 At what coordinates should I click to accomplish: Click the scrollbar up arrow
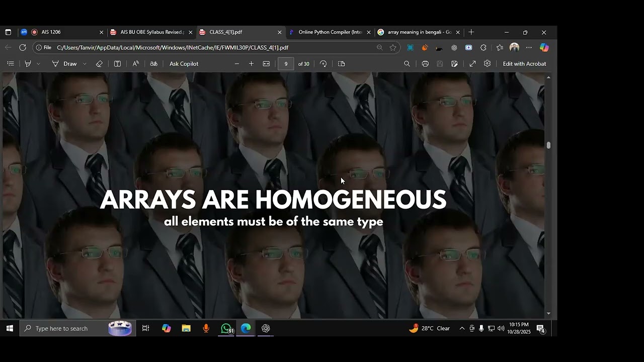[x=548, y=77]
